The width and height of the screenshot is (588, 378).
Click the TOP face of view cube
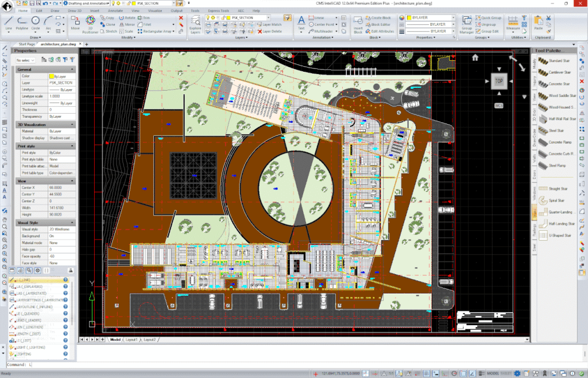coord(498,82)
